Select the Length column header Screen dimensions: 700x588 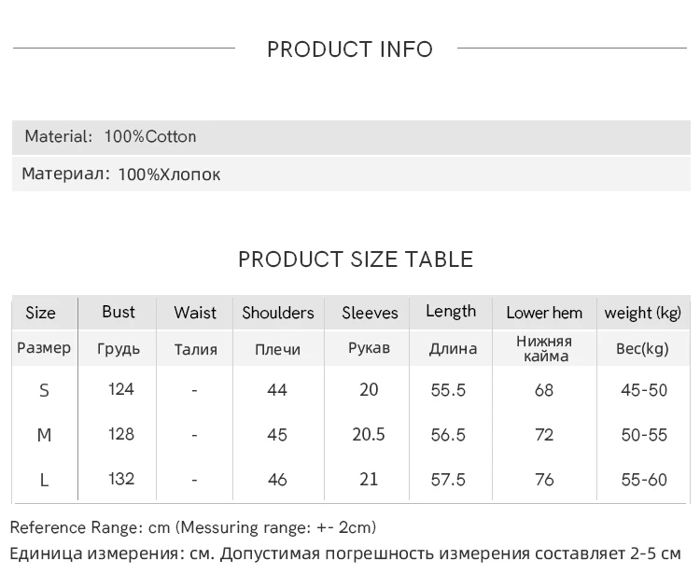pyautogui.click(x=451, y=312)
